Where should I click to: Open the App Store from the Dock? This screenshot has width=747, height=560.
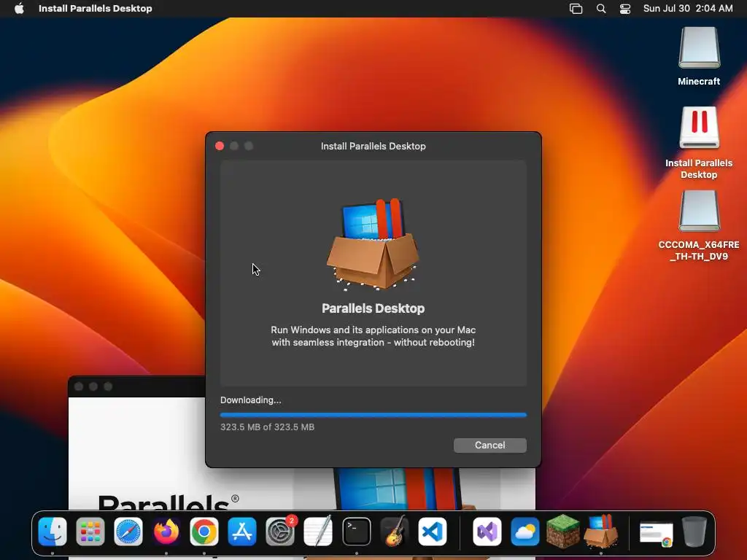click(242, 532)
